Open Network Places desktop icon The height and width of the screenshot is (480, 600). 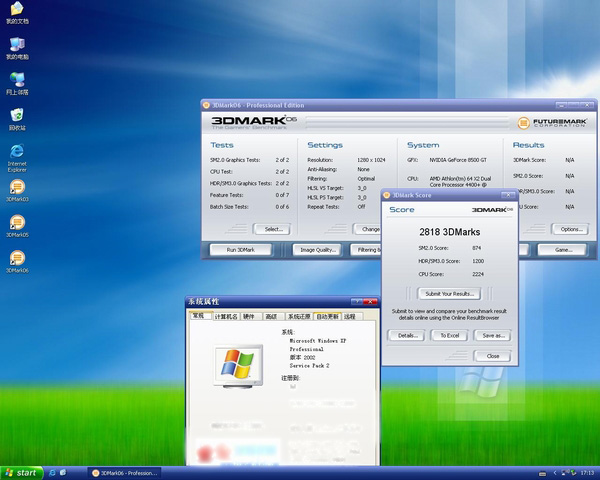(17, 80)
